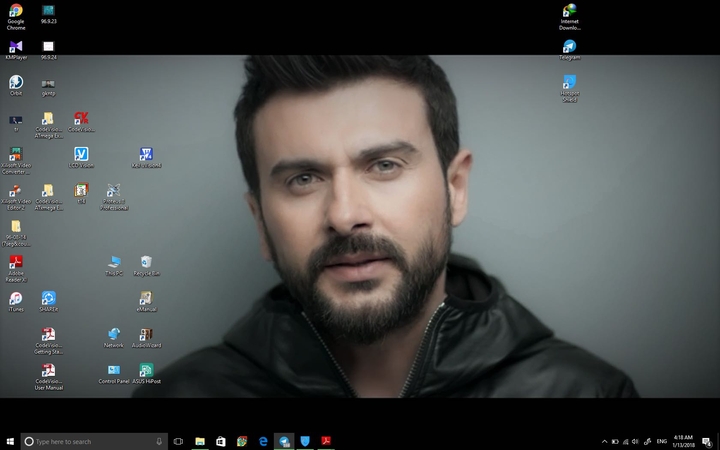720x450 pixels.
Task: Select the 96-08-18 folder on the desktop
Action: 16,233
